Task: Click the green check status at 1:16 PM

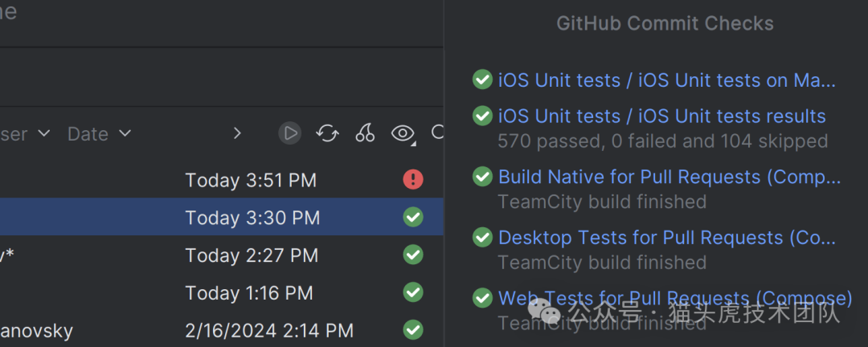Action: [x=413, y=292]
